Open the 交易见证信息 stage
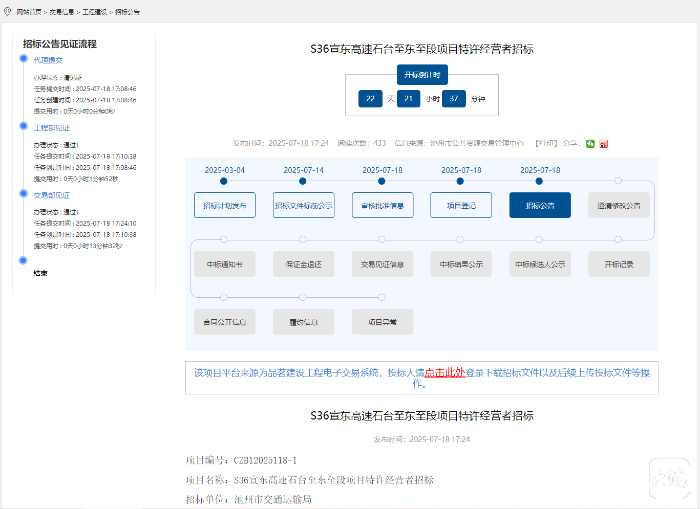Viewport: 700px width, 509px height. click(382, 265)
